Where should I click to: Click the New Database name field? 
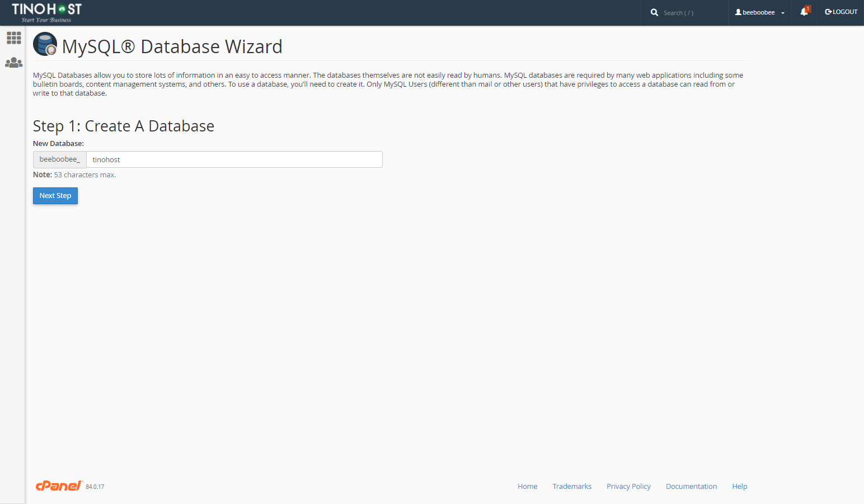[x=234, y=159]
